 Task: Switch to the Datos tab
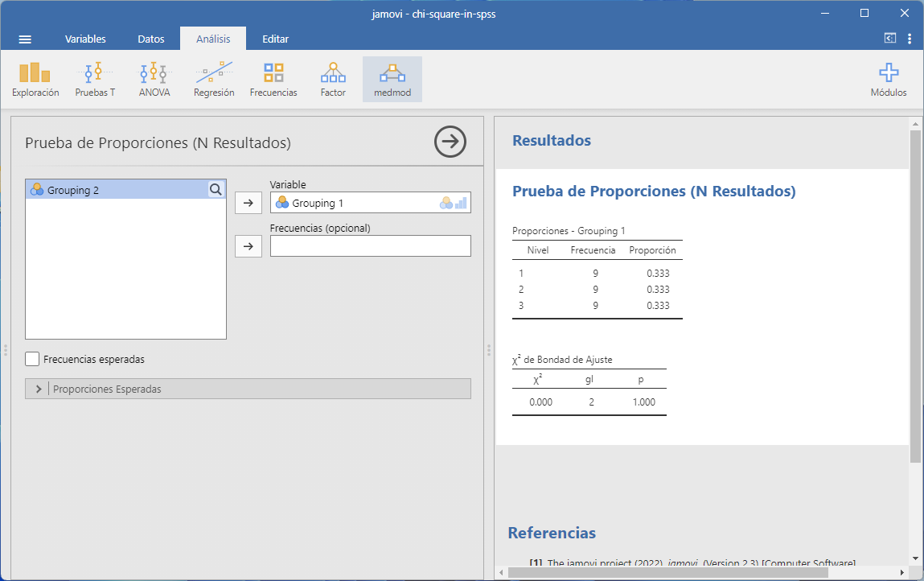pyautogui.click(x=151, y=39)
